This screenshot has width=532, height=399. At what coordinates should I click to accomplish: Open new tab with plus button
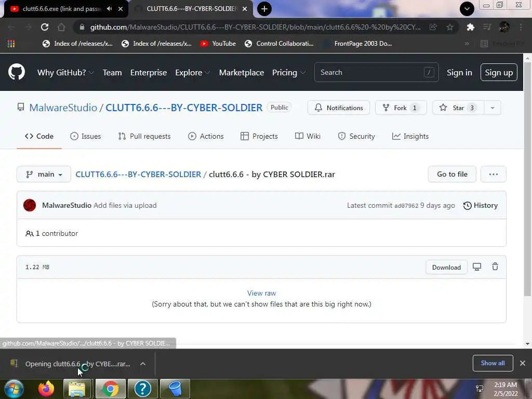tap(264, 9)
